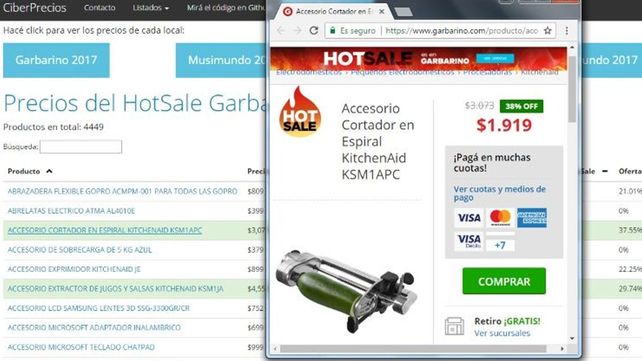Image resolution: width=642 pixels, height=361 pixels.
Task: Open ACCESORIO CORTADOR EN ESPIRAL KITCHENAID link
Action: [105, 230]
